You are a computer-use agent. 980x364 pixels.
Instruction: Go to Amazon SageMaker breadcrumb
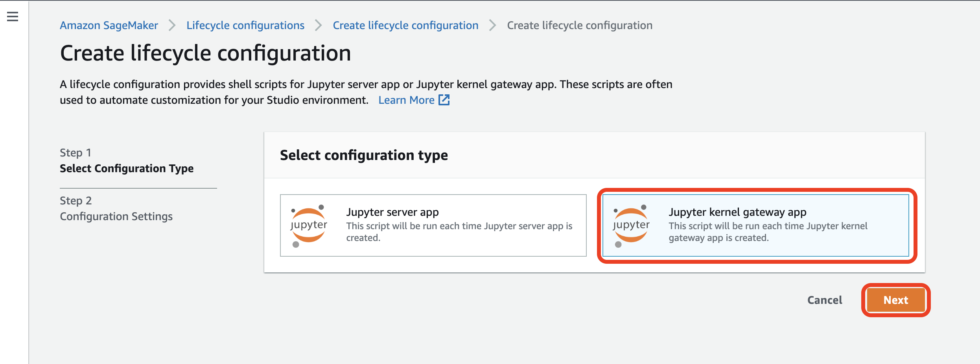point(109,25)
